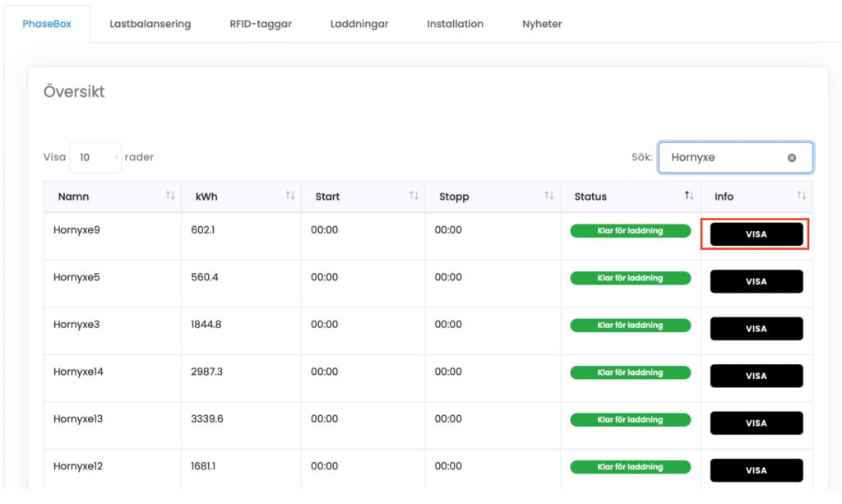This screenshot has width=842, height=504.
Task: Click the 3339.6 kWh value
Action: [x=207, y=418]
